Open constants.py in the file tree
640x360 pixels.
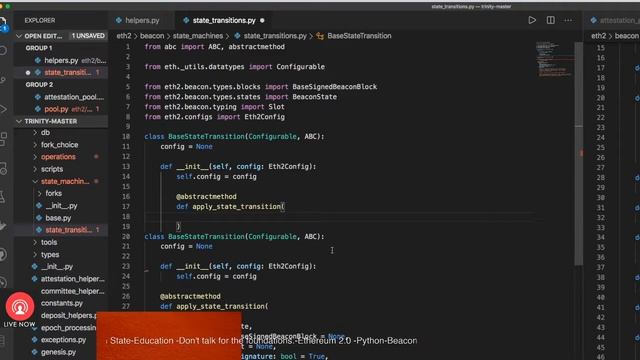[61, 303]
